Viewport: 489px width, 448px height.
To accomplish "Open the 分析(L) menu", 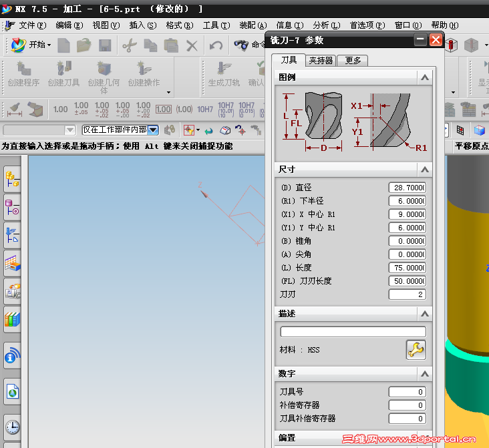I will [x=327, y=25].
